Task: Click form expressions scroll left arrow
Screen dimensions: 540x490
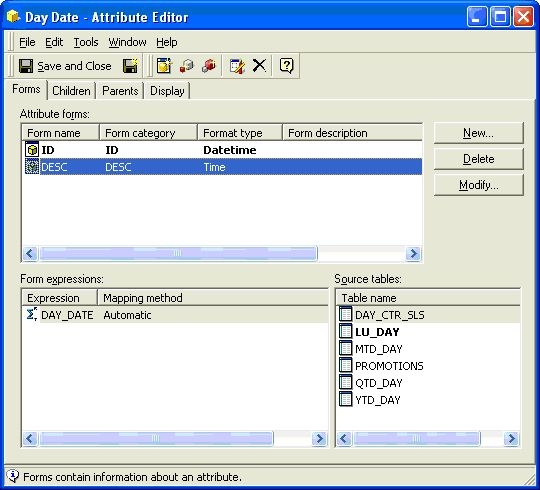Action: pyautogui.click(x=30, y=438)
